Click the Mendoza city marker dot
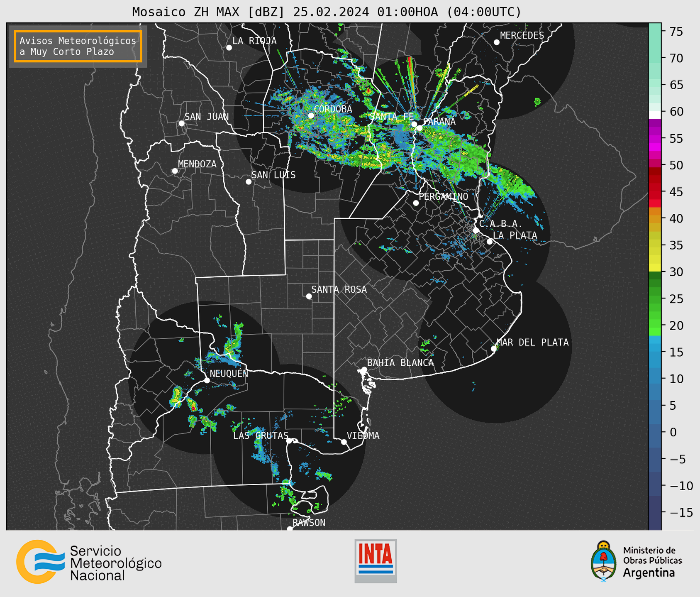The width and height of the screenshot is (700, 597). pyautogui.click(x=175, y=171)
